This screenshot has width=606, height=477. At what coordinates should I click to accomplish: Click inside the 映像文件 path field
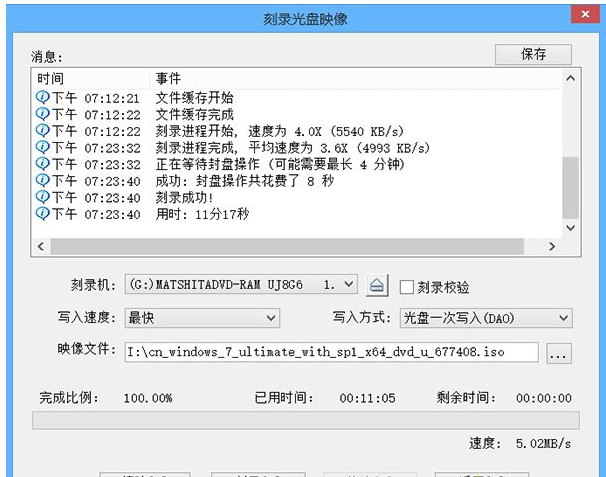331,352
